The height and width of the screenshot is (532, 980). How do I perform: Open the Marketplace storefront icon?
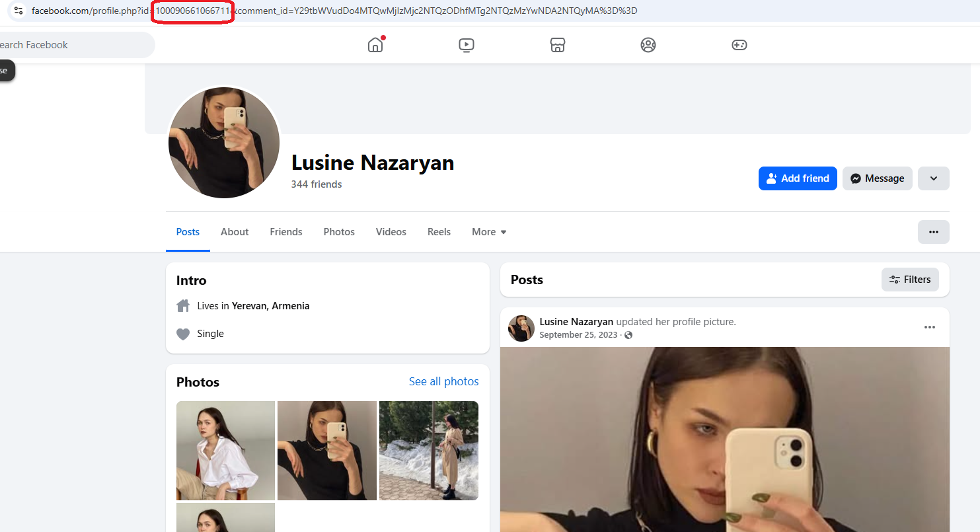click(x=558, y=45)
